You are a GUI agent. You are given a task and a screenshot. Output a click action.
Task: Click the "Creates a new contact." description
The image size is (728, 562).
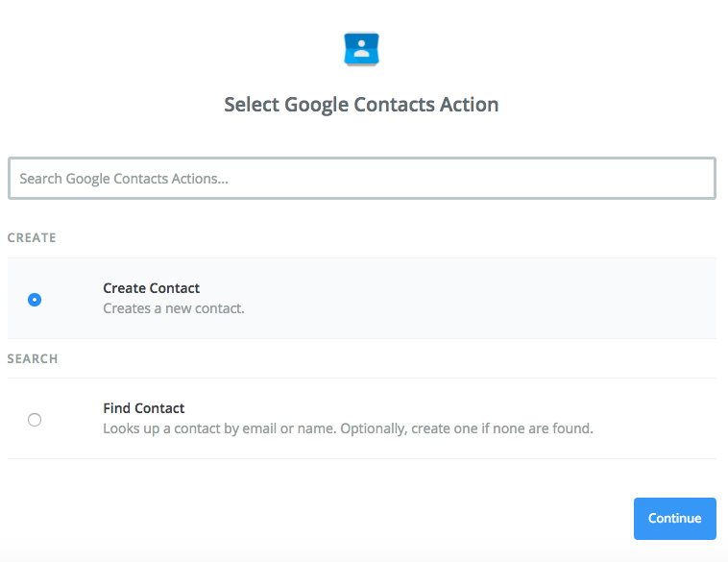[173, 309]
